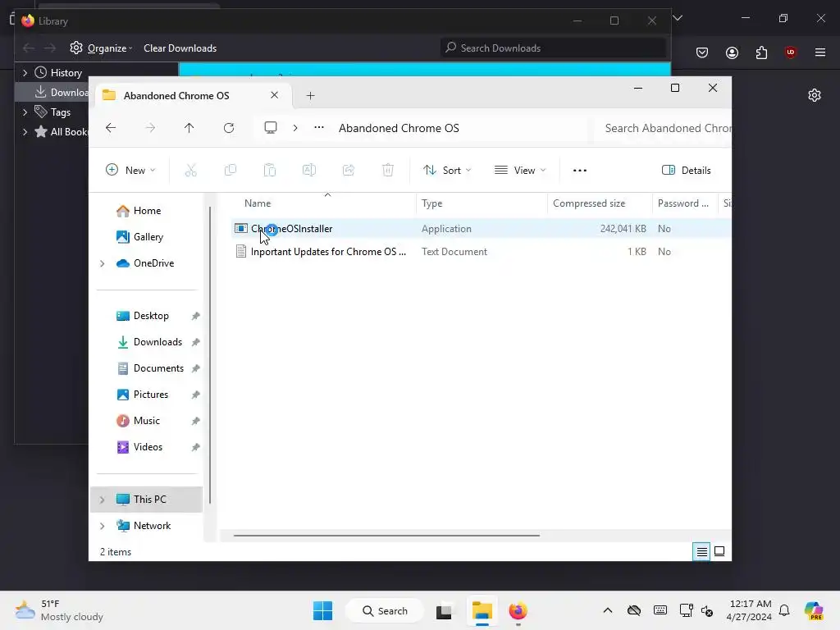Click Explorer forward arrow
Screen dimensions: 840x630
pos(151,128)
